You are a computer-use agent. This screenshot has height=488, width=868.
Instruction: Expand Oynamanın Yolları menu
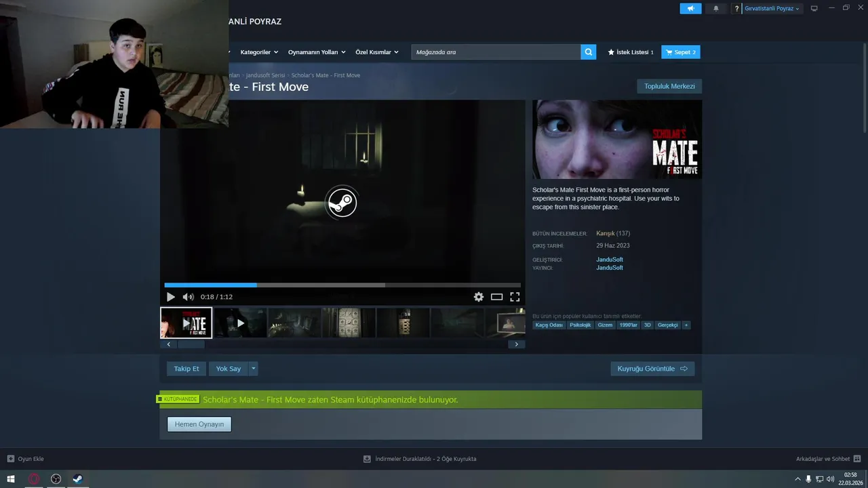pyautogui.click(x=317, y=52)
